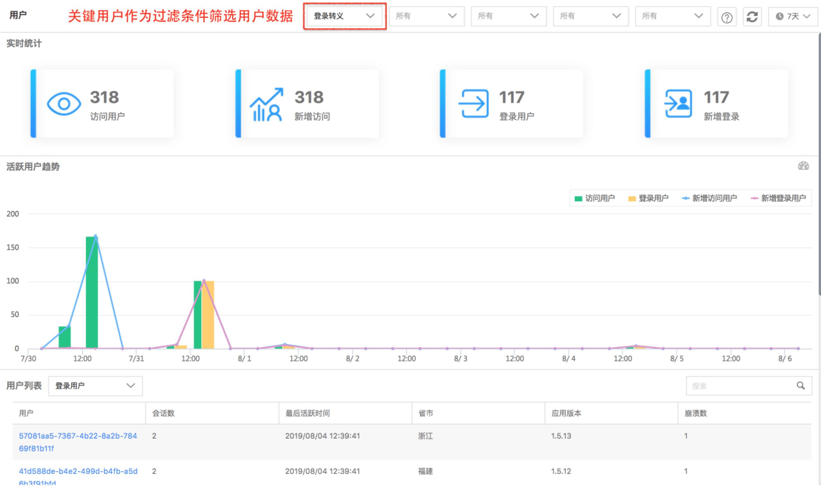Open the help question mark icon
The image size is (821, 504).
pyautogui.click(x=727, y=17)
